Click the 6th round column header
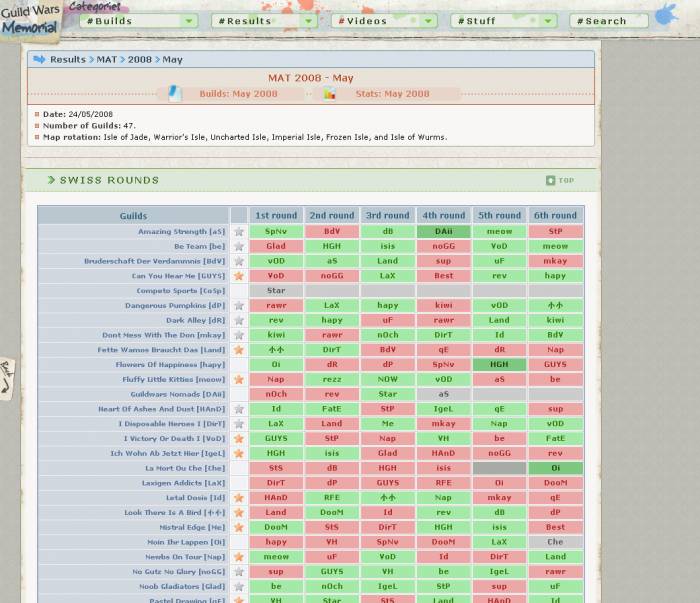This screenshot has width=700, height=603. [555, 216]
